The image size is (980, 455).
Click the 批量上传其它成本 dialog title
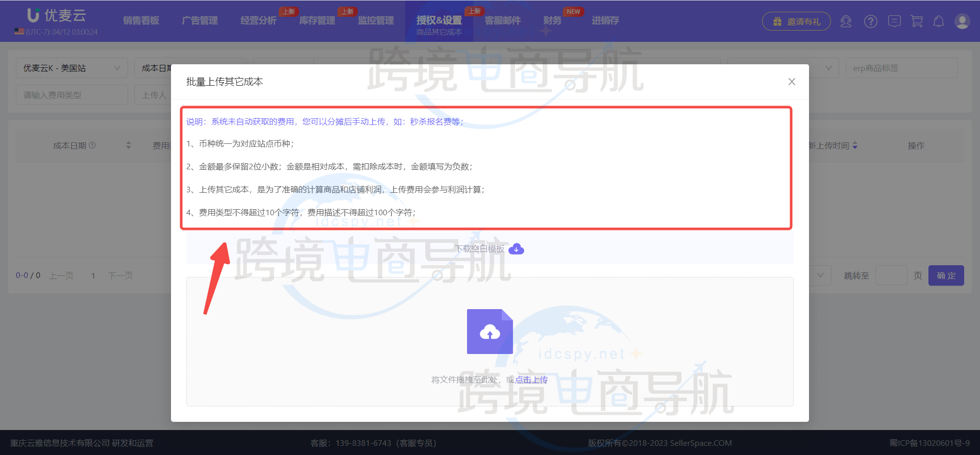click(225, 82)
